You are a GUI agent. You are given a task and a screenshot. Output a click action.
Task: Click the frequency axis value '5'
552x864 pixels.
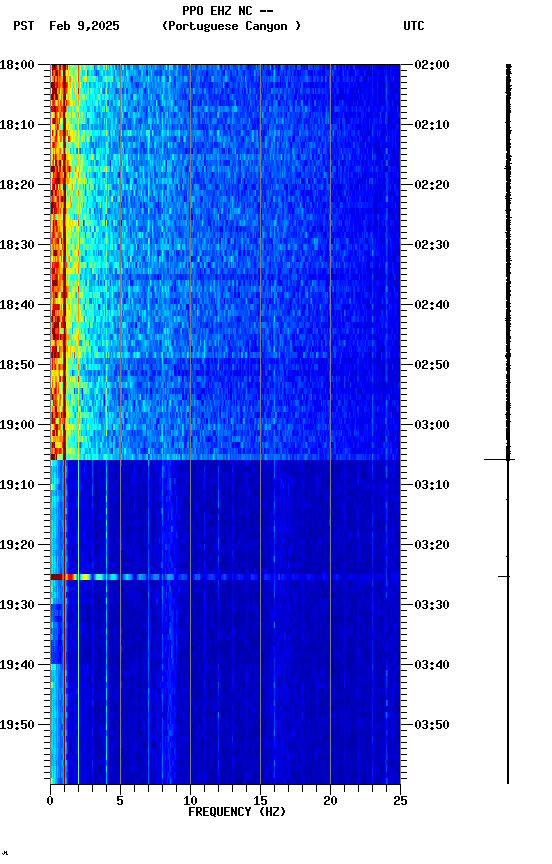coord(120,801)
